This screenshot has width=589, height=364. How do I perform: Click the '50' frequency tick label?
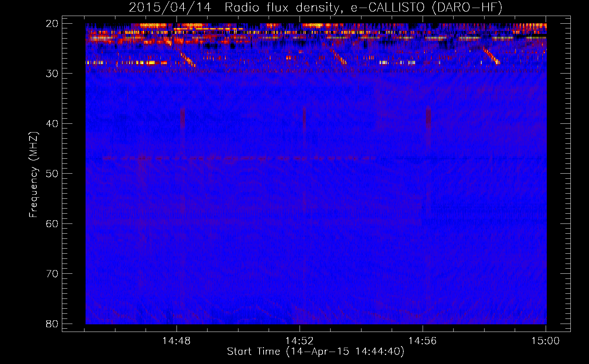click(x=52, y=174)
